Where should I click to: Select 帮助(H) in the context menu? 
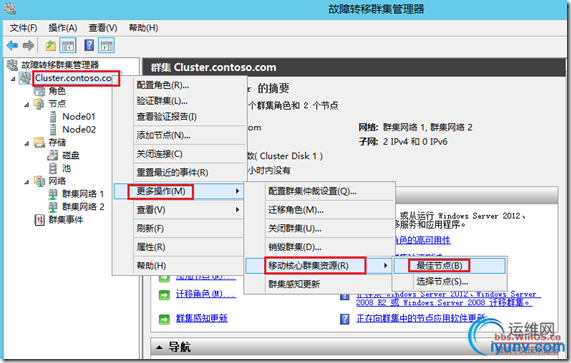tap(151, 266)
